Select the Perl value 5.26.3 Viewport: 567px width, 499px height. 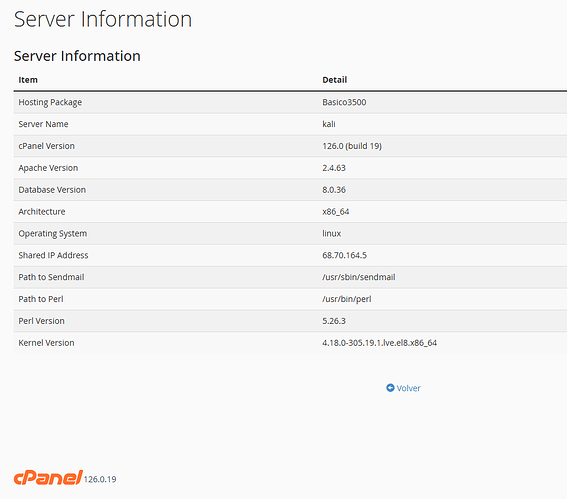pyautogui.click(x=334, y=321)
